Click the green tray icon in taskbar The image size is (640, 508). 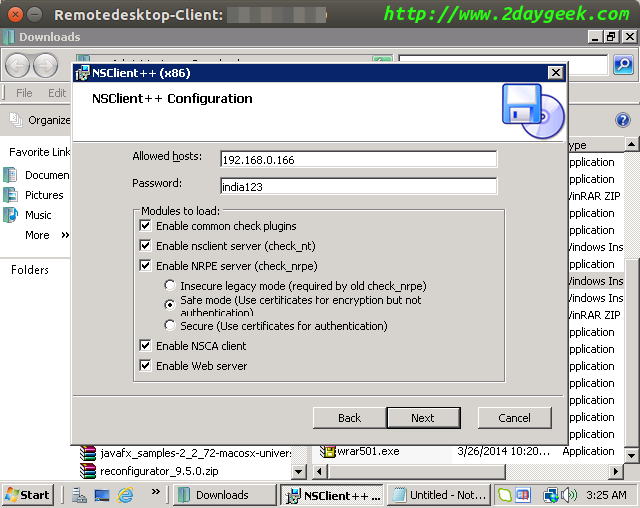(505, 495)
